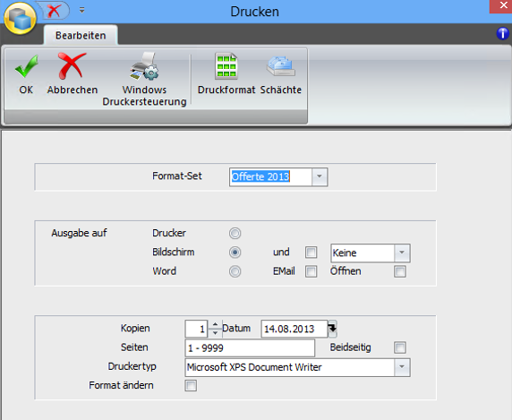
Task: Tick the Beidseitig duplex checkbox
Action: [x=400, y=347]
